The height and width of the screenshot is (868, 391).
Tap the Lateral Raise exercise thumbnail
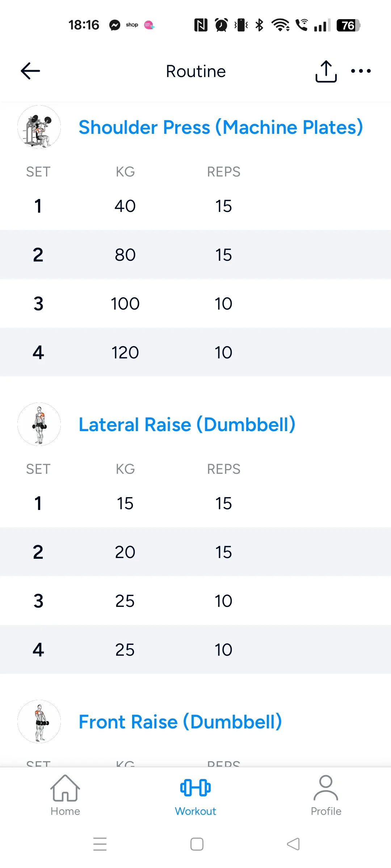tap(39, 424)
